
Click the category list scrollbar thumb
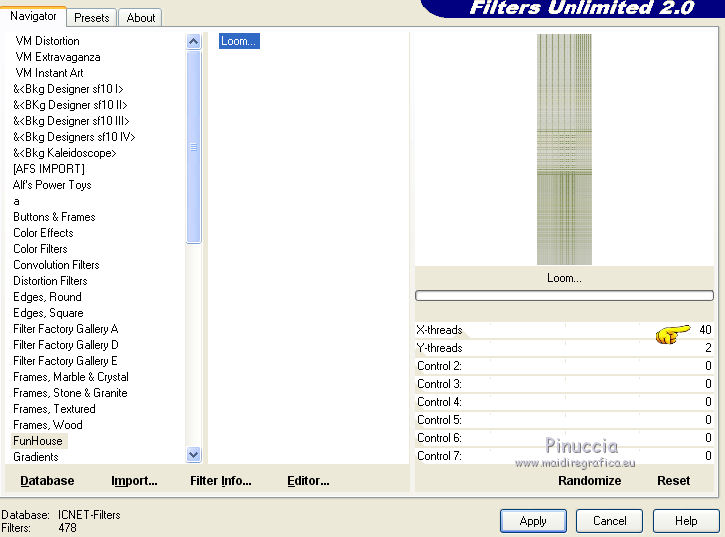(194, 147)
